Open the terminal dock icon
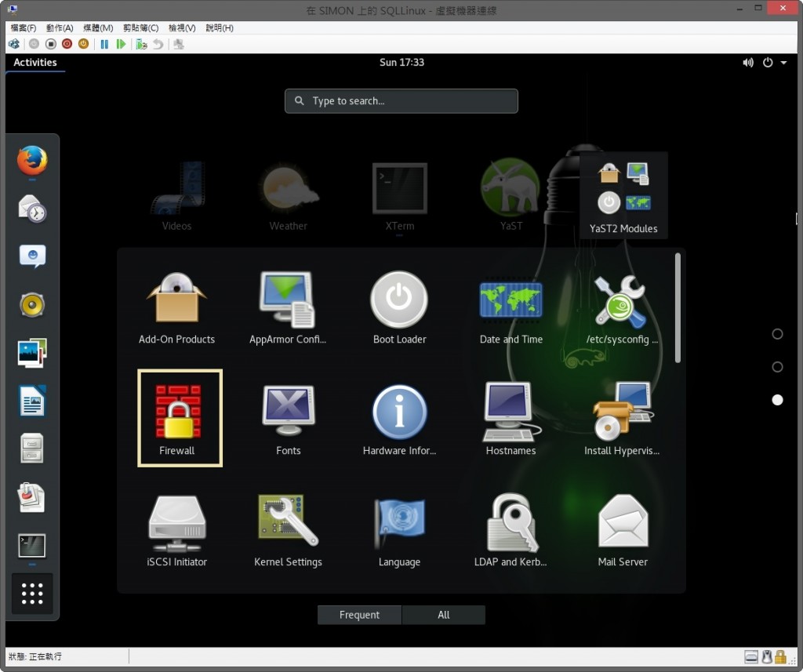This screenshot has width=803, height=672. [32, 546]
